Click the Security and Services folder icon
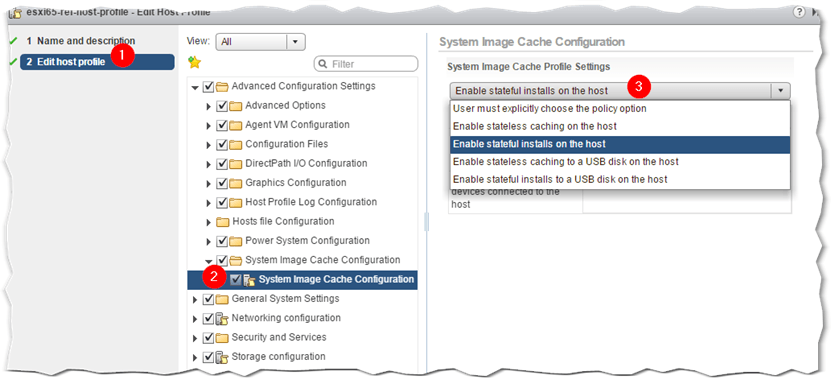 (222, 338)
